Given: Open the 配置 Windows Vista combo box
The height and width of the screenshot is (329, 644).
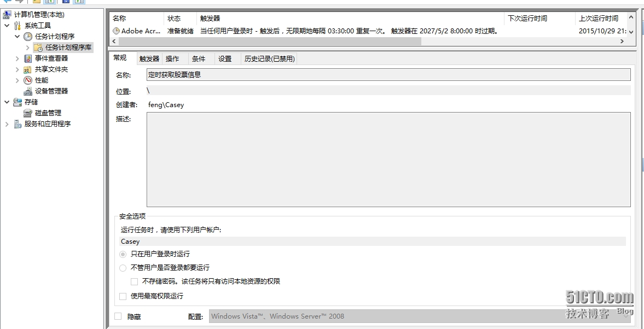Looking at the screenshot, I should click(x=420, y=316).
